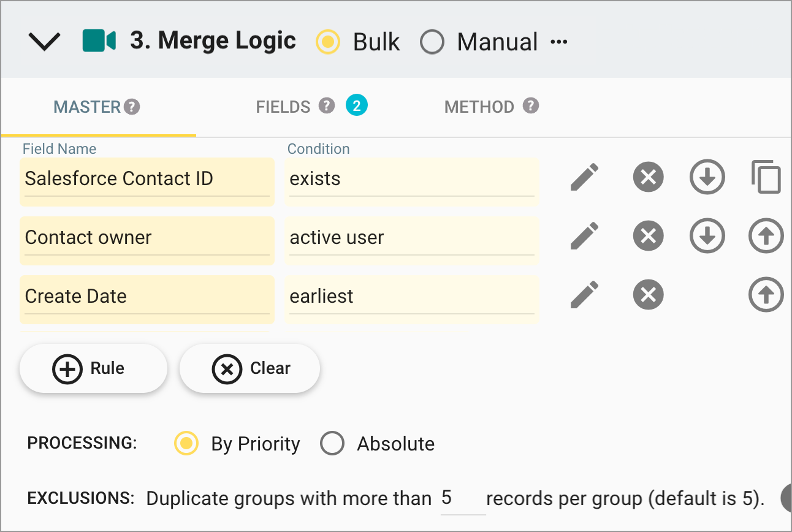Click the records per group exclusion field

click(x=462, y=498)
